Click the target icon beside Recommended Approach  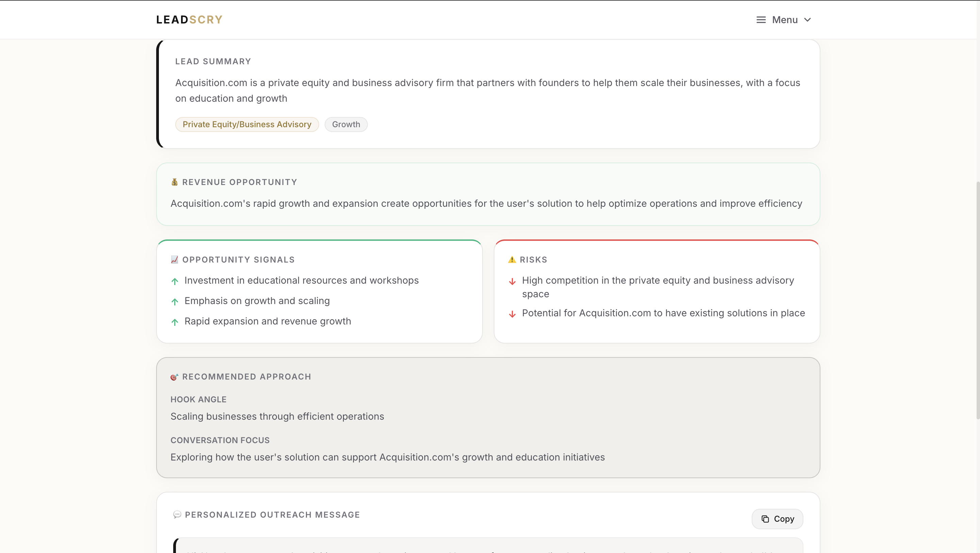(174, 377)
